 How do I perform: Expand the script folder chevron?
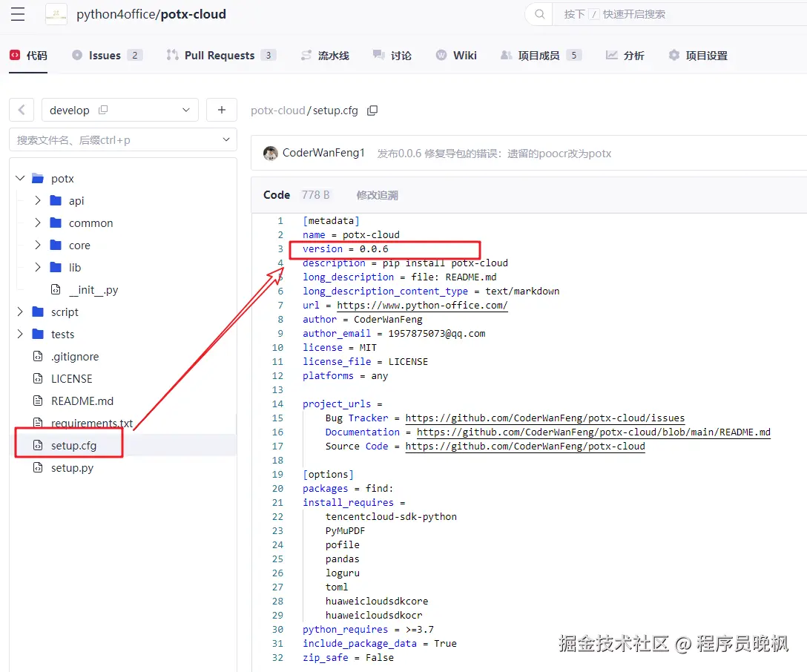click(x=20, y=312)
